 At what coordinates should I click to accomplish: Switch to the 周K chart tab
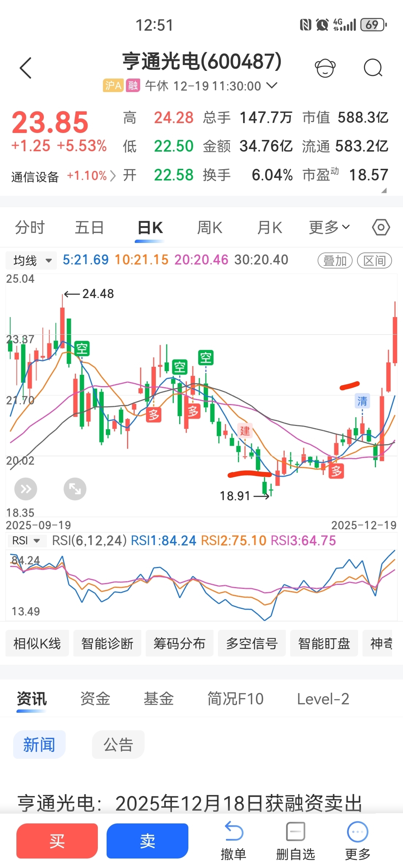(210, 227)
